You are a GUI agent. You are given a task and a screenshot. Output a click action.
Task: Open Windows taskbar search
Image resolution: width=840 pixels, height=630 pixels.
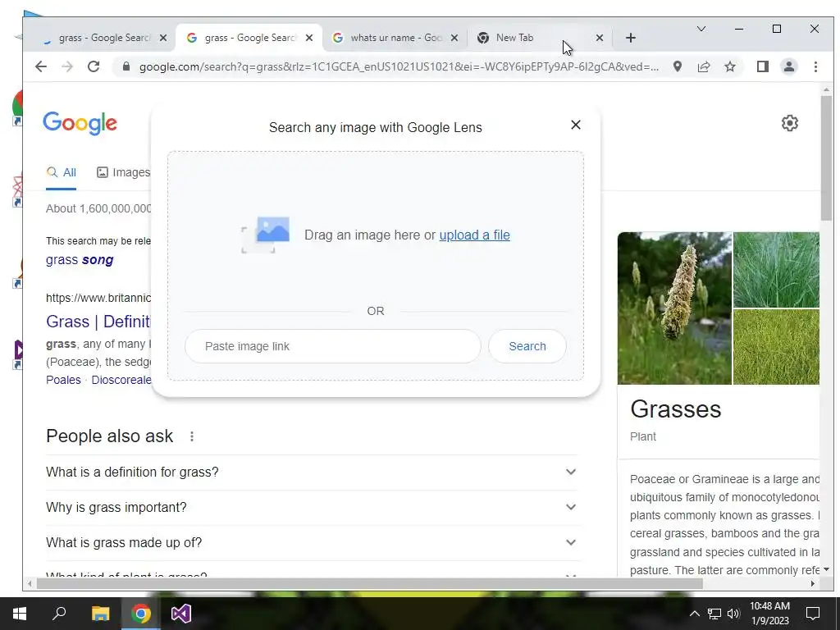59,614
